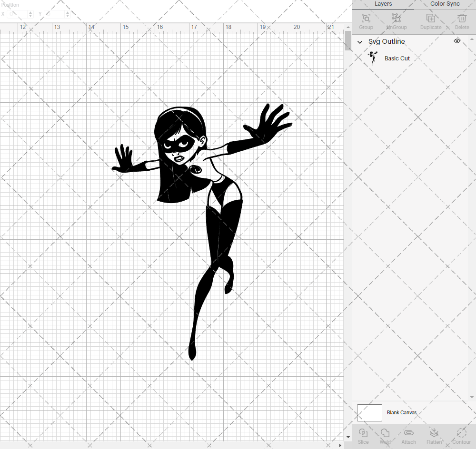Click the Group icon
This screenshot has height=449, width=476.
pyautogui.click(x=366, y=18)
